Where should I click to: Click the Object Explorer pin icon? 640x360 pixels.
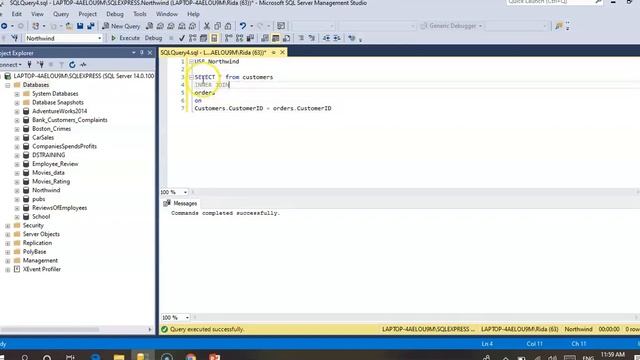pos(142,53)
